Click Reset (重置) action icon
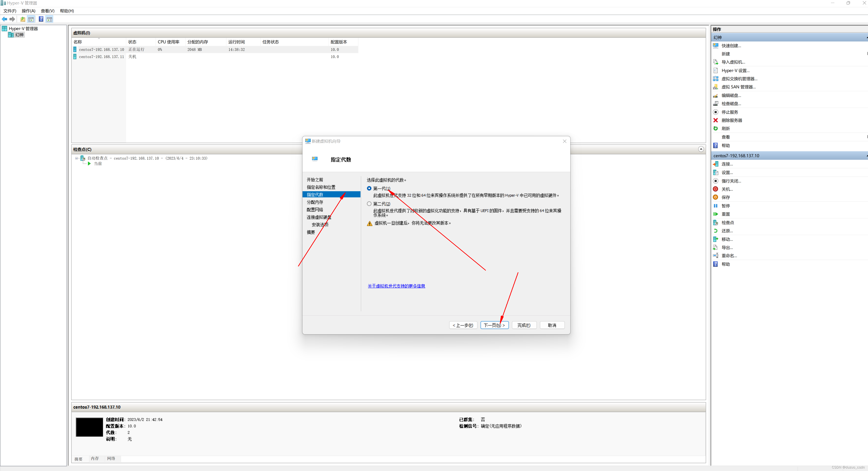 716,214
